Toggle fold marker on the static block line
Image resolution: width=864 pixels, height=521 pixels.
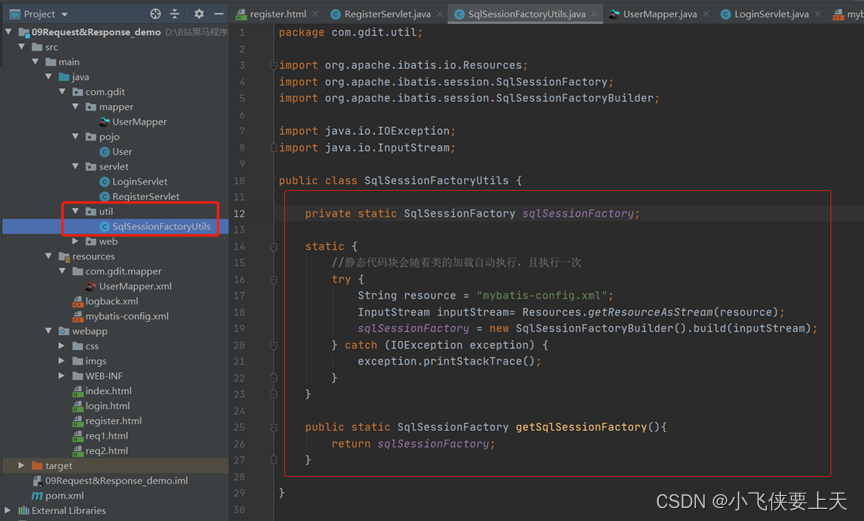click(x=274, y=246)
